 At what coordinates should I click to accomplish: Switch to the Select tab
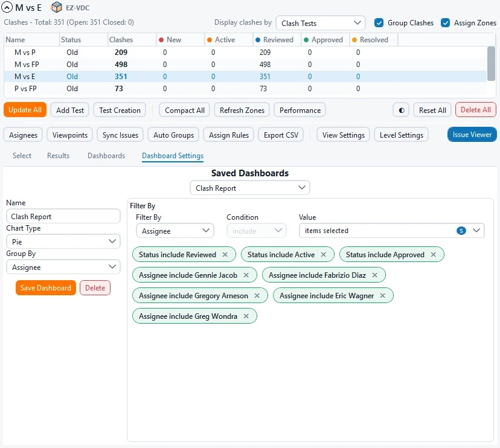tap(22, 156)
